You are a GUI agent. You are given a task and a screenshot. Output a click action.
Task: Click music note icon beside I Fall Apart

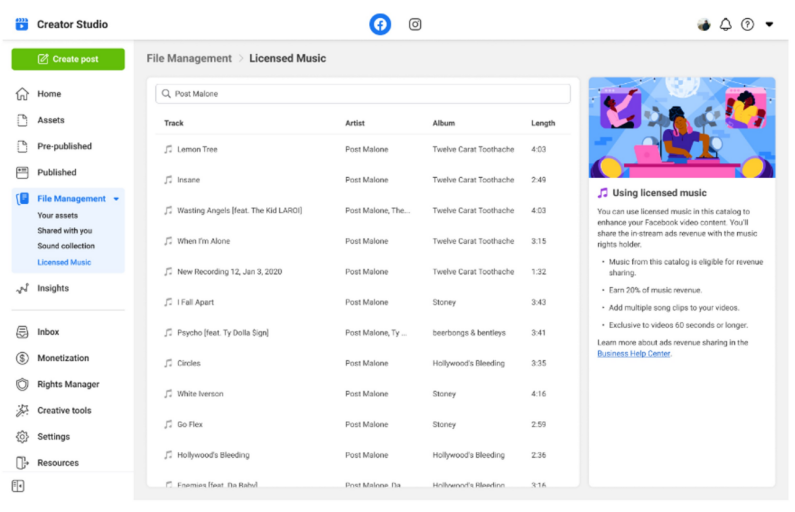click(x=168, y=302)
